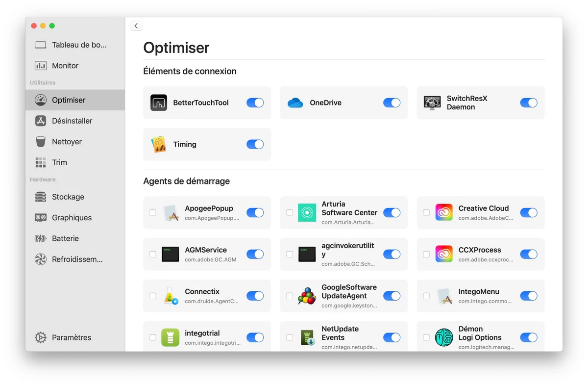Click the Désinstaller app icon

[x=41, y=121]
